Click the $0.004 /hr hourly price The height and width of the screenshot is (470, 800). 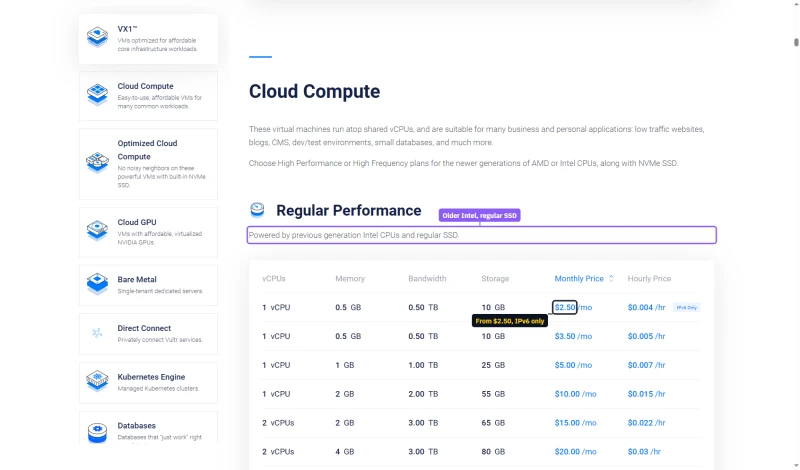[x=646, y=307]
